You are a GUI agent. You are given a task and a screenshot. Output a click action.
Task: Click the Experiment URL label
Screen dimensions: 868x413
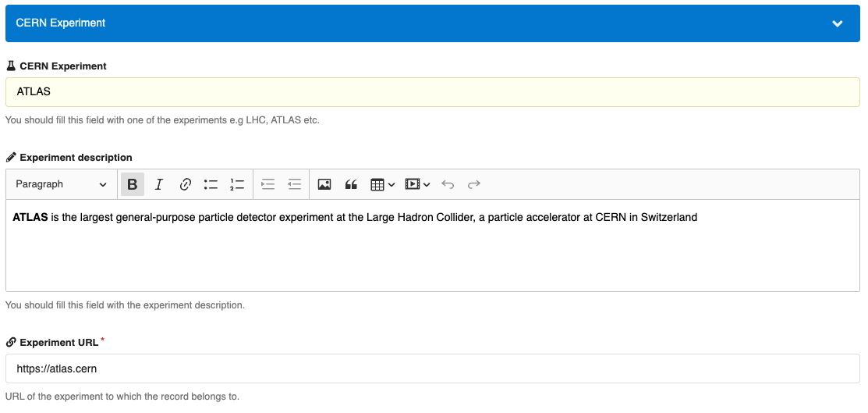[x=58, y=343]
